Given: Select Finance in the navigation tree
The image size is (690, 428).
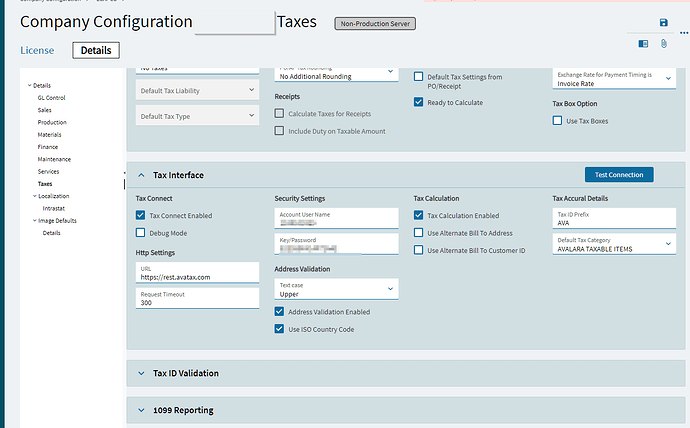Looking at the screenshot, I should click(48, 147).
